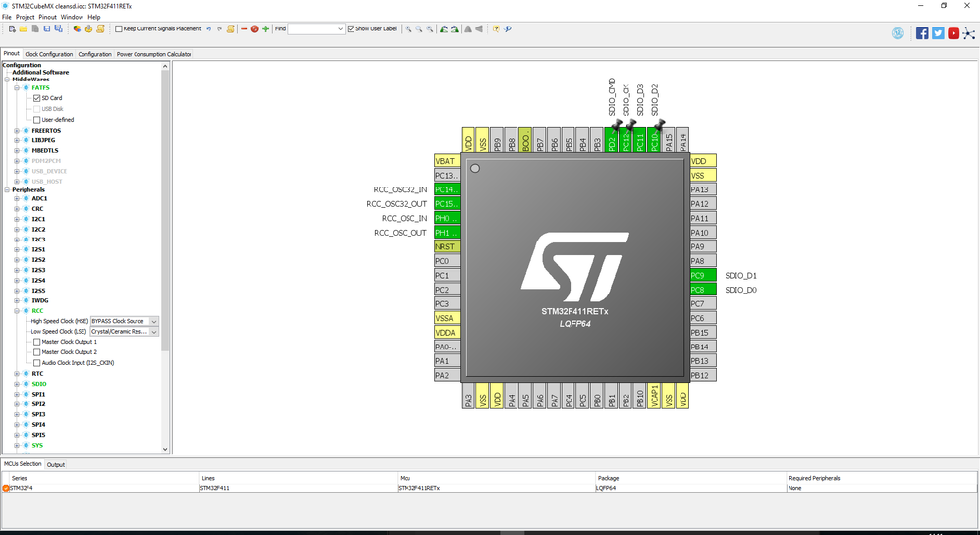Click the middle zoom magnifier icon
Image resolution: width=980 pixels, height=535 pixels.
click(418, 28)
